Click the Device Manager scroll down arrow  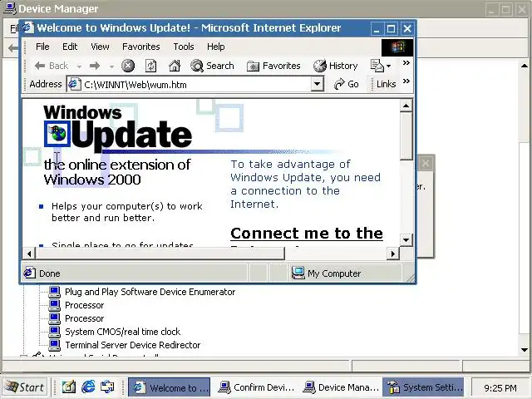click(525, 349)
